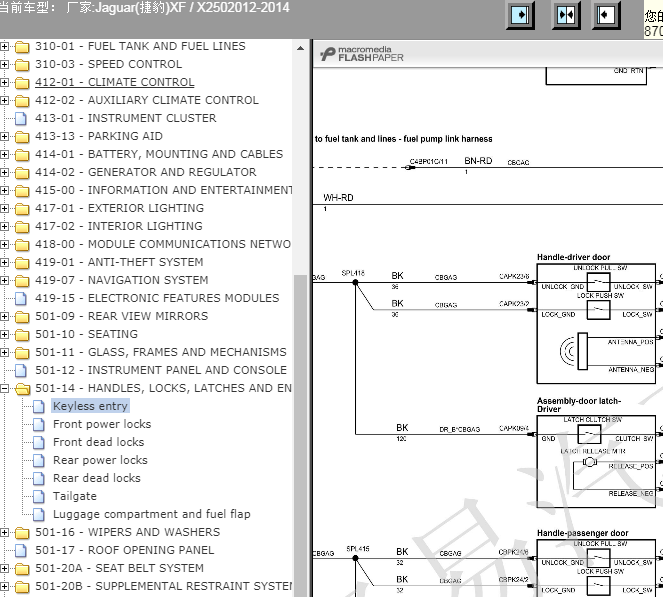The image size is (663, 597).
Task: Click folder icon for 412-01 Climate Control
Action: 21,82
